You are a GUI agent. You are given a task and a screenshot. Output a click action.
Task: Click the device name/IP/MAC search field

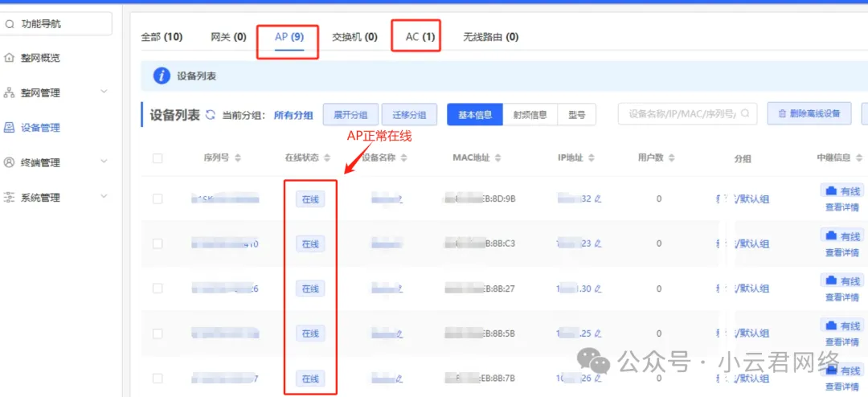(x=682, y=114)
